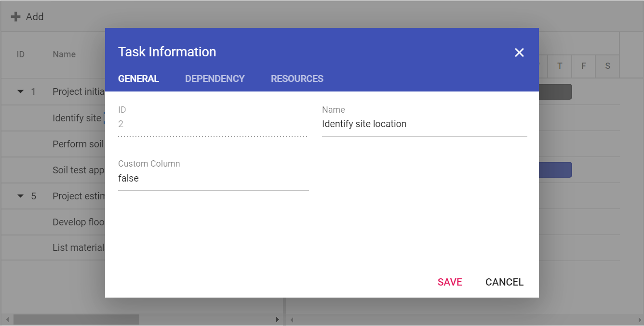Select the "Project initia" task row
The image size is (644, 326).
(x=53, y=91)
